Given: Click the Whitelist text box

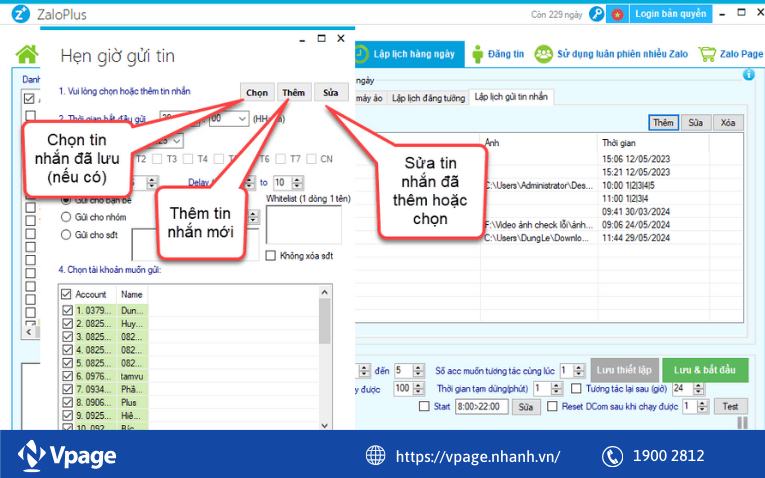Looking at the screenshot, I should [303, 224].
